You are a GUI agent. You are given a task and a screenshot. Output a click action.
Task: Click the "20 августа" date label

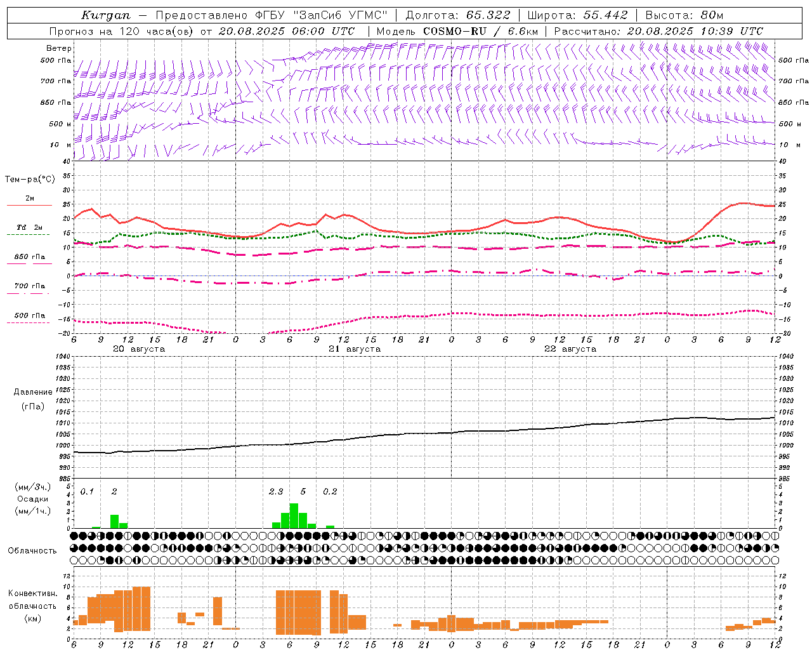point(139,349)
